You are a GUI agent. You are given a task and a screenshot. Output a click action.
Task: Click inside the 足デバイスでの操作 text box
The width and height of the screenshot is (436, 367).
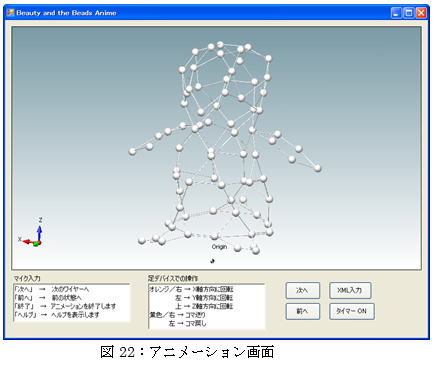coord(207,306)
